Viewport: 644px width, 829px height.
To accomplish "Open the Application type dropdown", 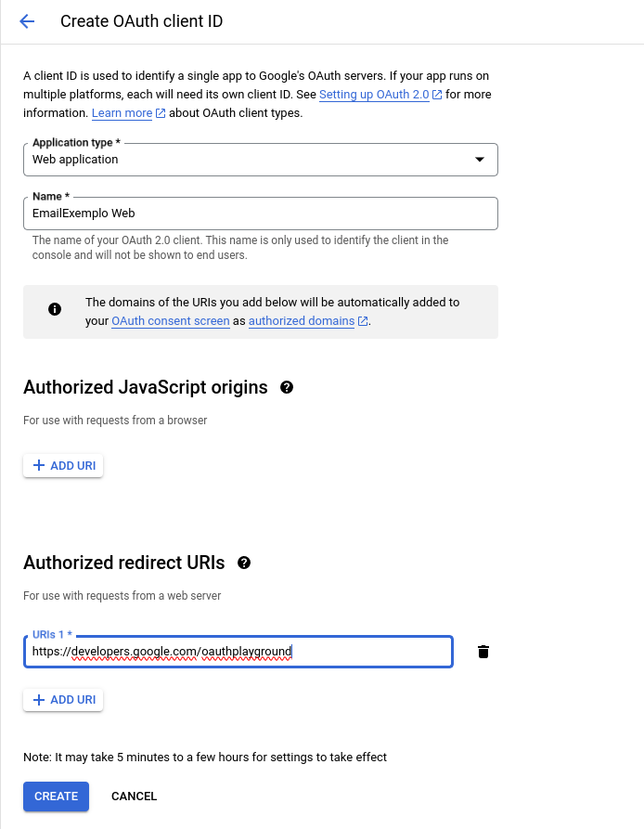I will click(481, 159).
